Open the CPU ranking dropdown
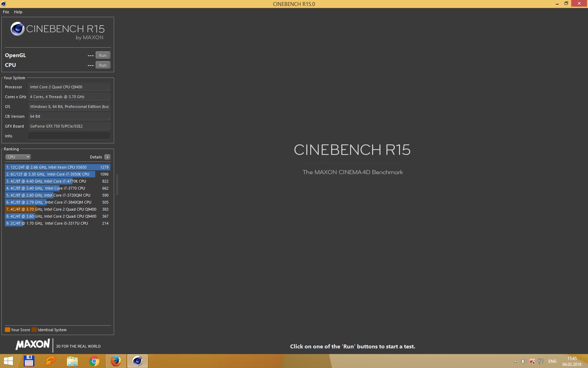The height and width of the screenshot is (368, 588). (18, 157)
